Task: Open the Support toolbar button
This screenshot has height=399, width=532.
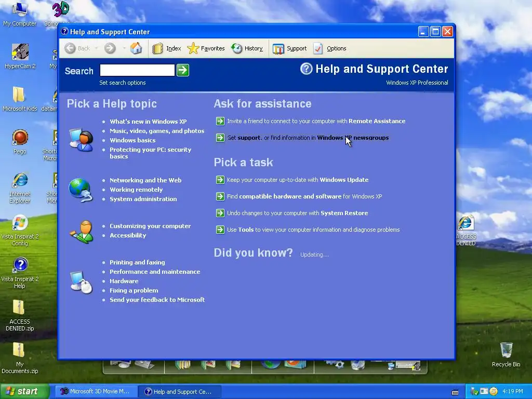Action: (290, 48)
